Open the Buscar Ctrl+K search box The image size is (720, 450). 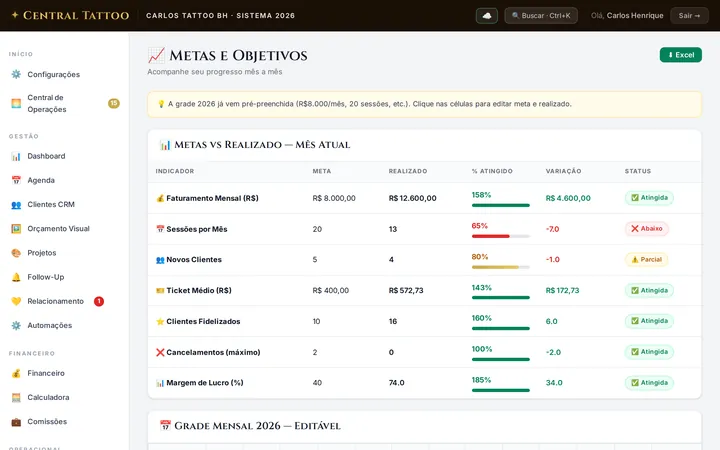pyautogui.click(x=541, y=16)
